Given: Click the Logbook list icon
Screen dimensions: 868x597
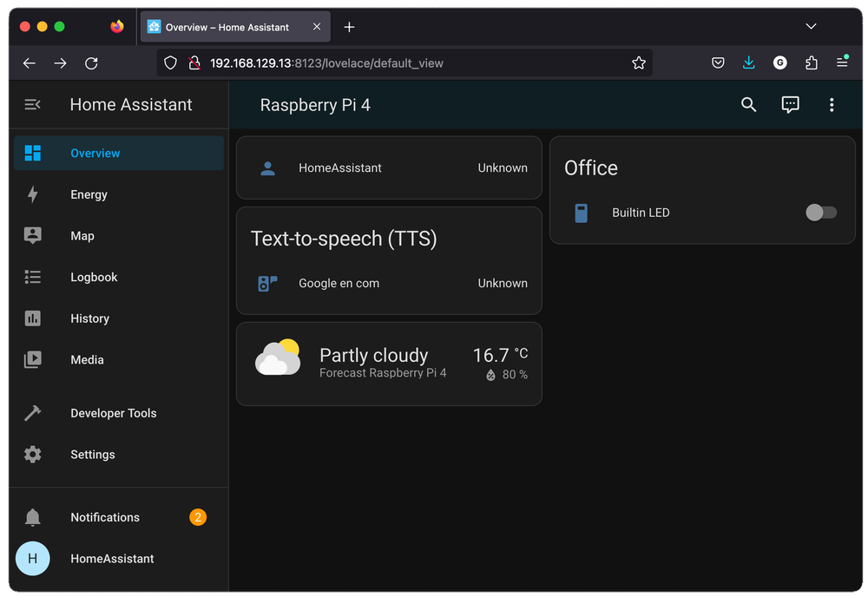Looking at the screenshot, I should click(33, 278).
